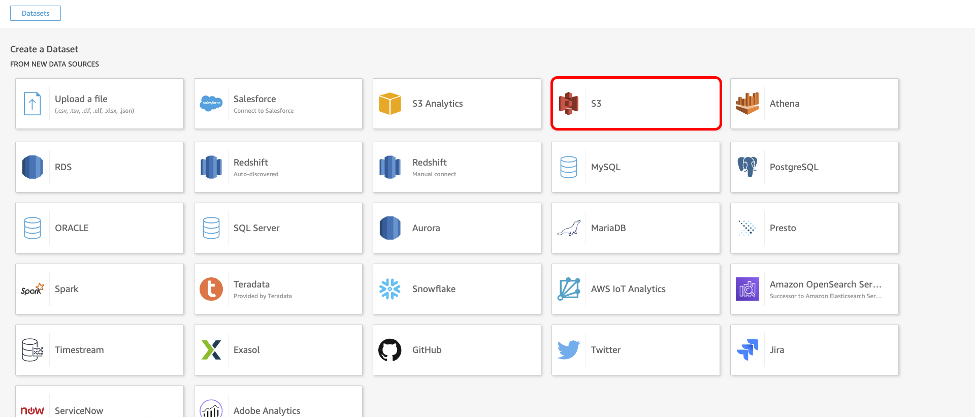Choose the Athena label text
The image size is (977, 418).
pyautogui.click(x=784, y=103)
